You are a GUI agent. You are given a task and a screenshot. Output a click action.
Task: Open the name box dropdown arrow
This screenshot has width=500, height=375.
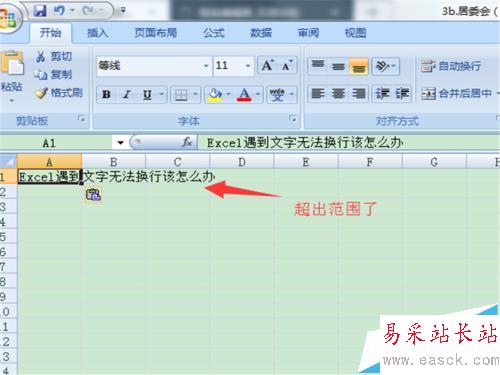120,143
